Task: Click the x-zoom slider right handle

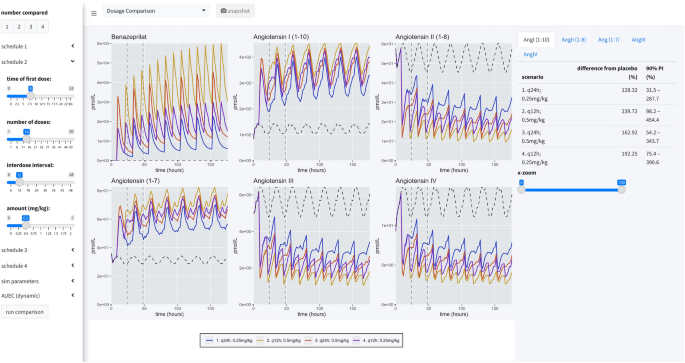Action: pos(622,190)
